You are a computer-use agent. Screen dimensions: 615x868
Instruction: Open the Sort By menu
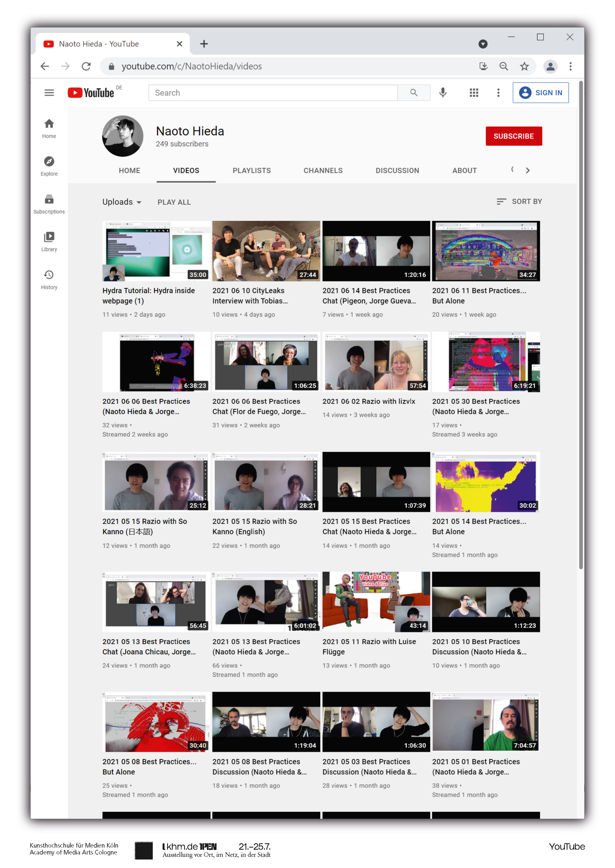tap(519, 201)
